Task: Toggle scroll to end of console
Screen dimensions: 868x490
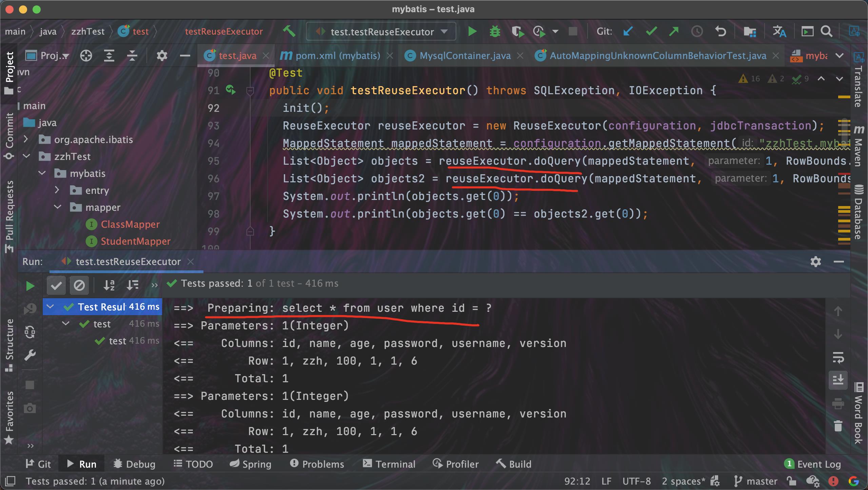Action: [838, 380]
